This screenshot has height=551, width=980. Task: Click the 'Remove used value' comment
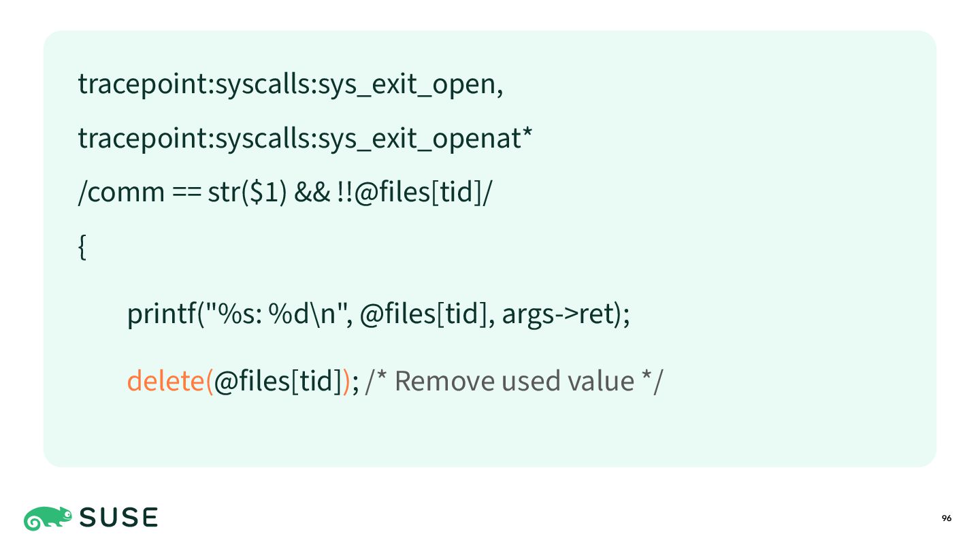click(x=514, y=380)
